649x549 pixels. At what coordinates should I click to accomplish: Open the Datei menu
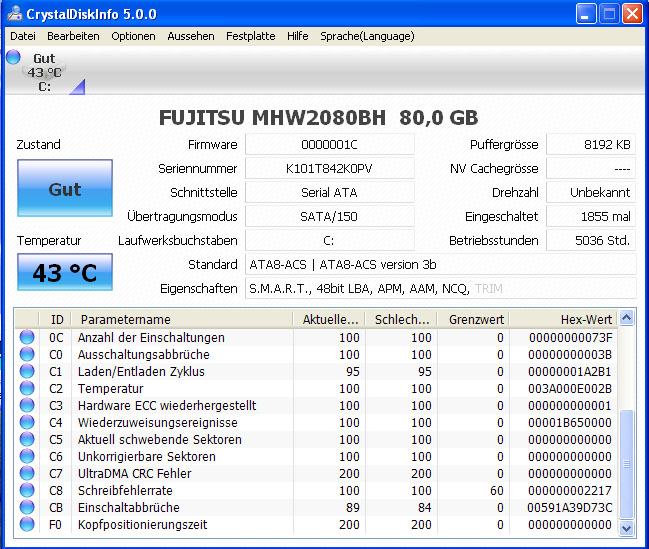tap(23, 36)
